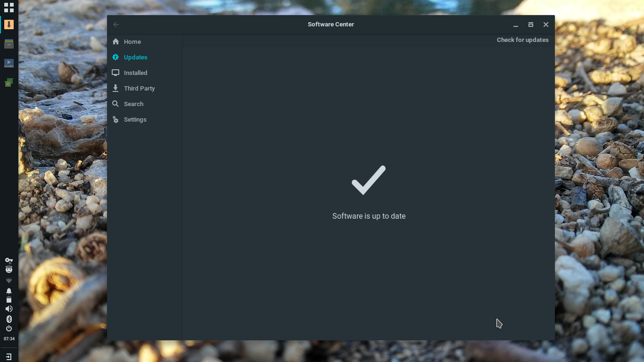
Task: Open the green messaging app in the dock
Action: coord(8,82)
